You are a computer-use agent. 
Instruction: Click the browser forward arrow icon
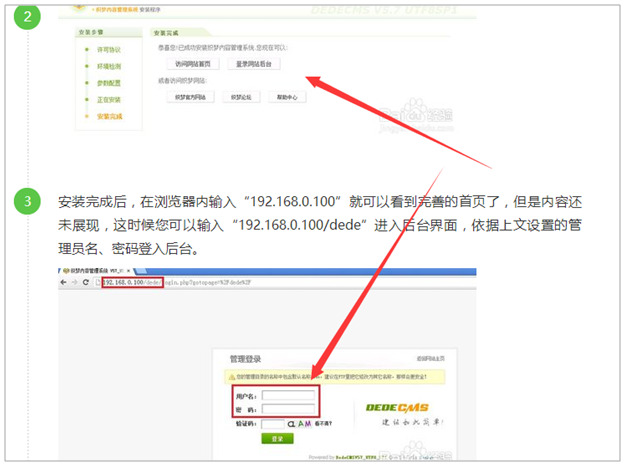(74, 283)
